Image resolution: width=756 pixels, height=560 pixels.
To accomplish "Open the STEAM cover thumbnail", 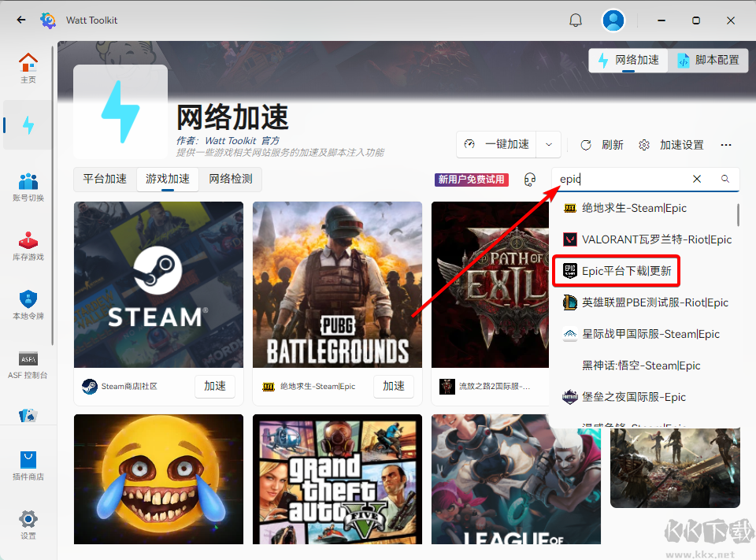I will coord(158,284).
